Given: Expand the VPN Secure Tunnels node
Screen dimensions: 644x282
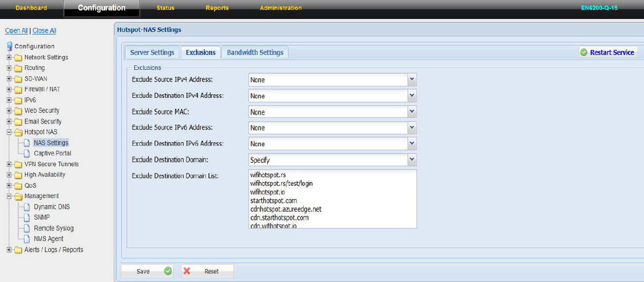Looking at the screenshot, I should point(9,164).
